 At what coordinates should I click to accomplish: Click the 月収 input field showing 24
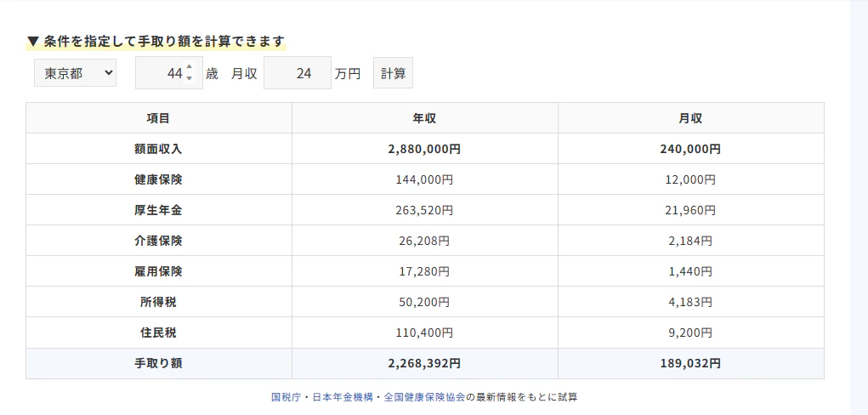coord(298,73)
